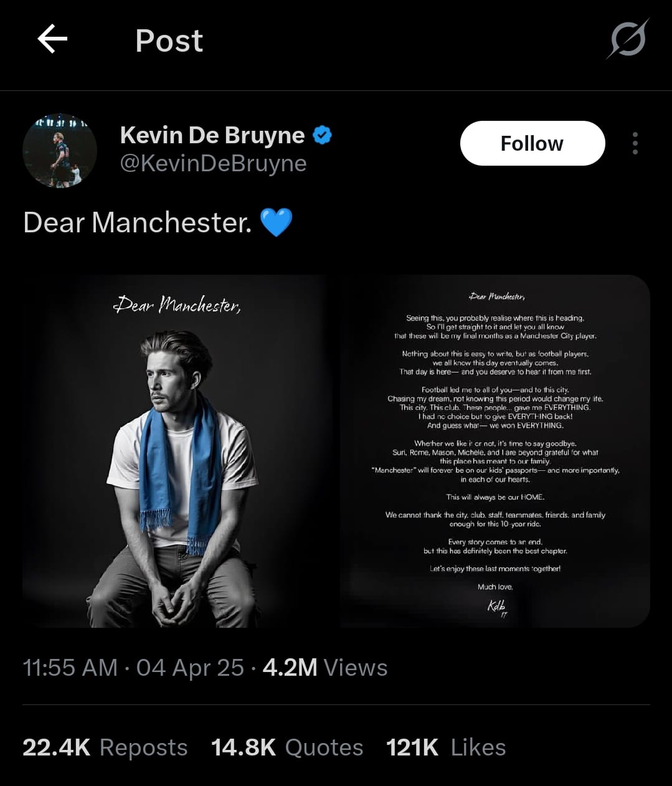The image size is (672, 786).
Task: View the 4.2M Views analytics
Action: [324, 668]
